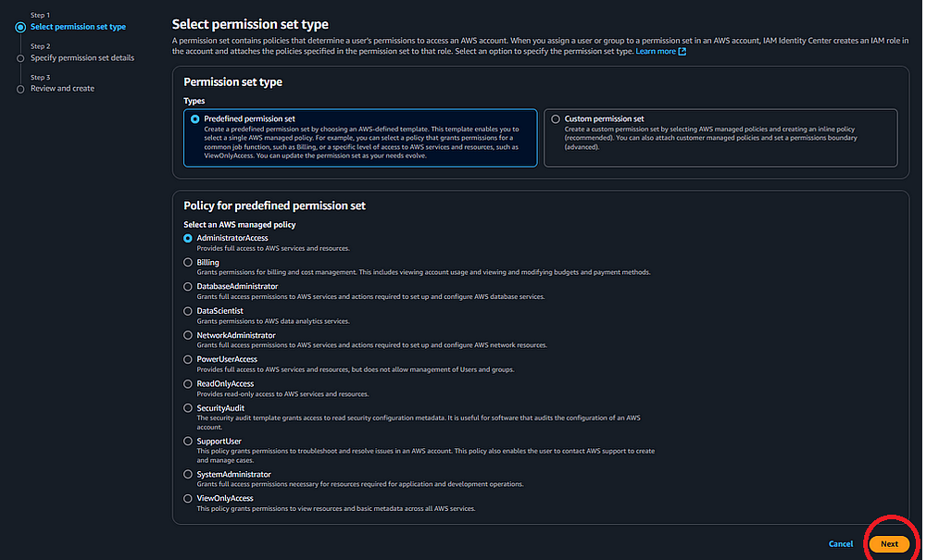The image size is (926, 560).
Task: Select the Predefined permission set option
Action: pyautogui.click(x=194, y=118)
